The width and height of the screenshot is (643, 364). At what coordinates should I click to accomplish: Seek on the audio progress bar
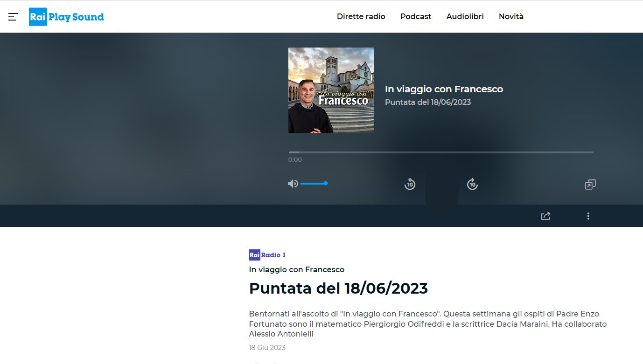(x=441, y=152)
